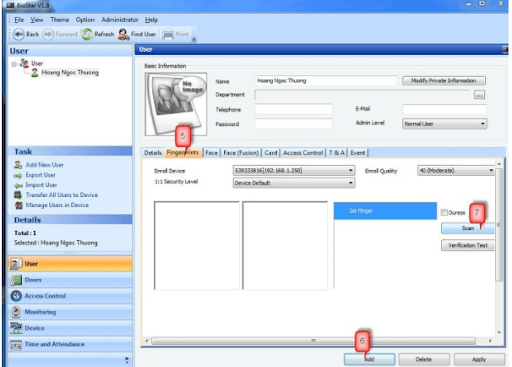Image resolution: width=512 pixels, height=367 pixels.
Task: Click the Modify Private Information button
Action: 444,81
